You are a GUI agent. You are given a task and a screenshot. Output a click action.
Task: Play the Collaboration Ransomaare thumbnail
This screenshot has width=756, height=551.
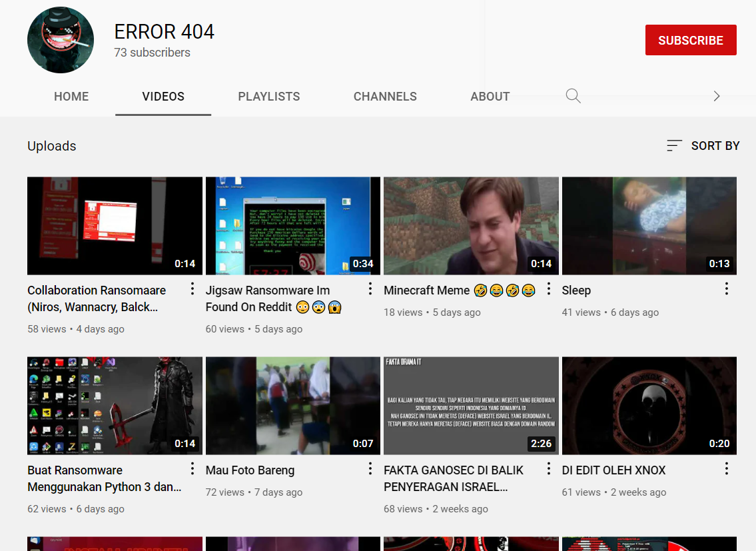[115, 226]
